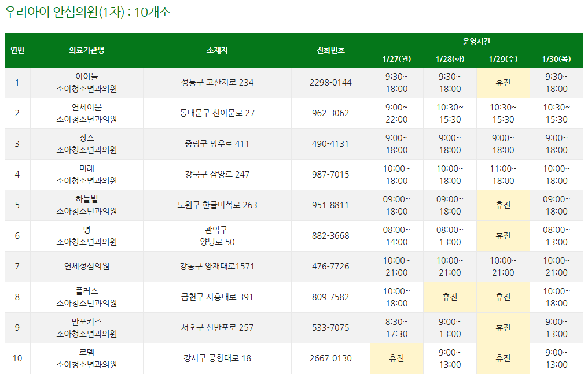Image resolution: width=588 pixels, height=377 pixels.
Task: Click the heading 우리아이 안심의원(1차) : 10개소
Action: point(87,12)
